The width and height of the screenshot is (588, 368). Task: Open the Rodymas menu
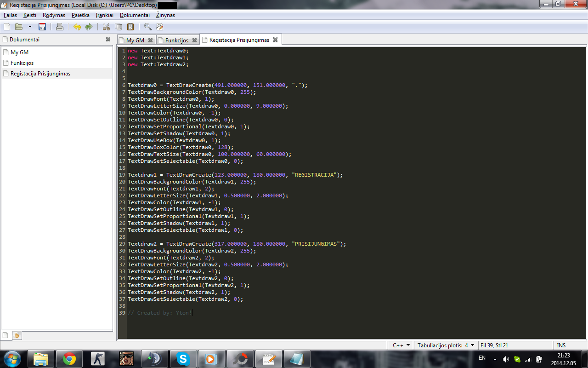pos(54,15)
